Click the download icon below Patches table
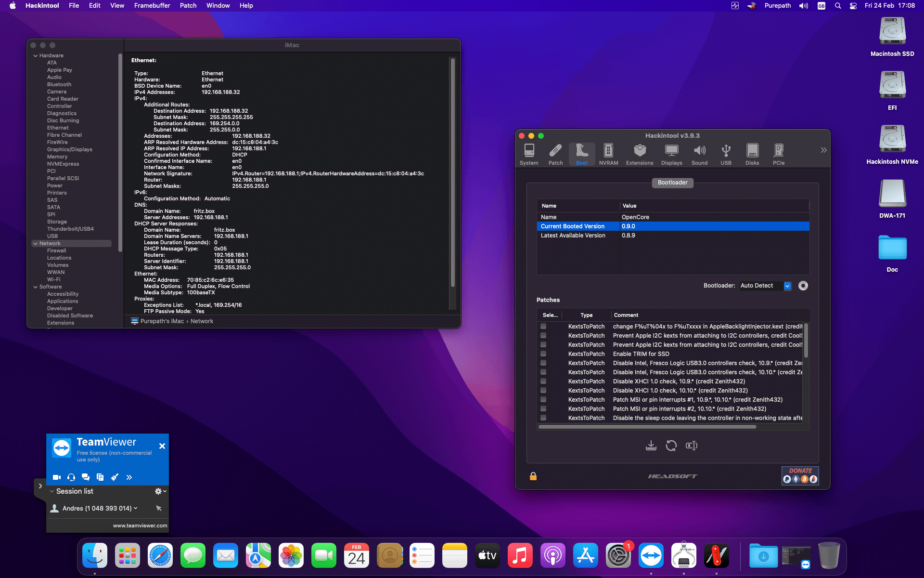 point(651,446)
